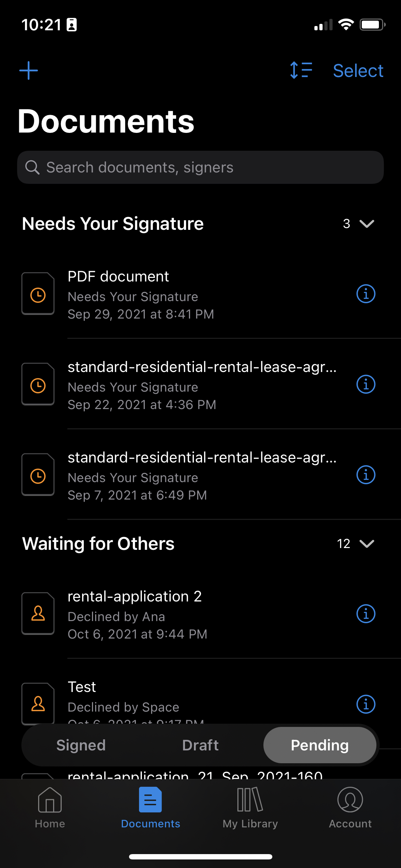Open info for the Sep 22 lease agreement
401x868 pixels.
366,384
